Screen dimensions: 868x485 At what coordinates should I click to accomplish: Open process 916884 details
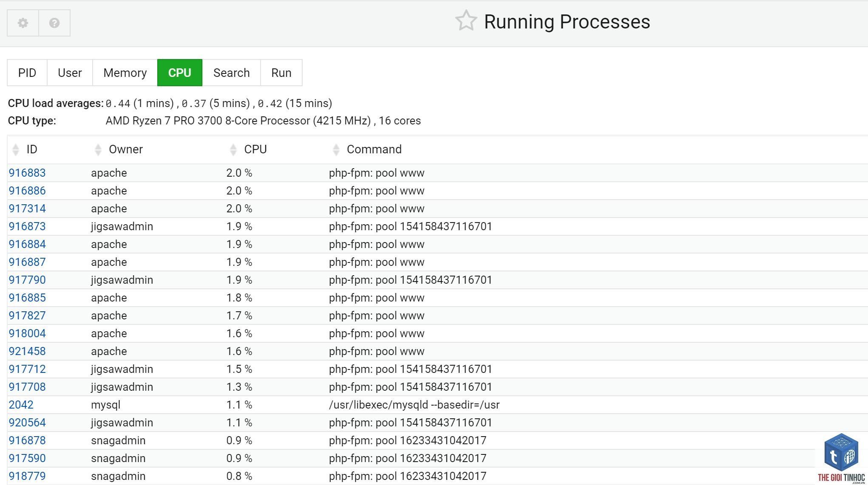(27, 244)
